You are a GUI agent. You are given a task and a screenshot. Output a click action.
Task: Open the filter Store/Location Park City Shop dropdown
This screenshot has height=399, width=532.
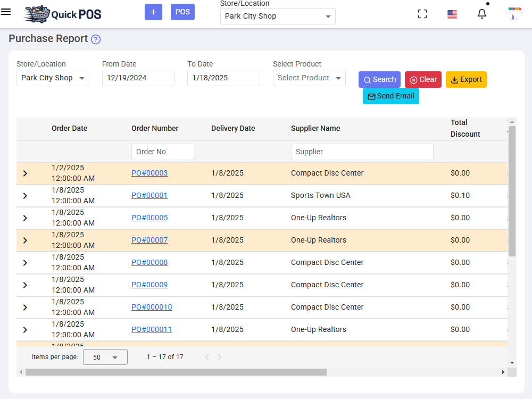coord(53,78)
